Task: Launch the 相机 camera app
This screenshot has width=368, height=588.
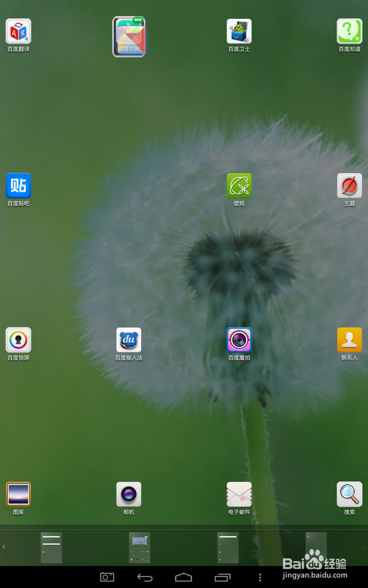Action: (129, 495)
